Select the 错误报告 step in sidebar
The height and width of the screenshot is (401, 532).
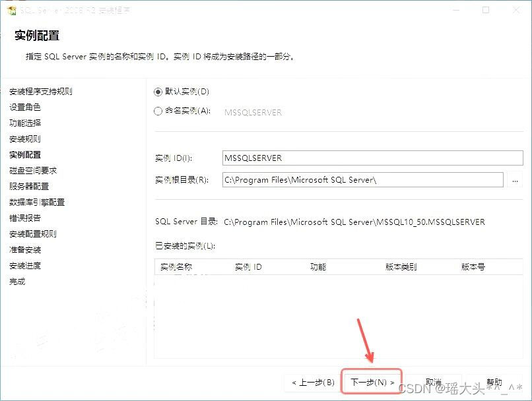(25, 218)
